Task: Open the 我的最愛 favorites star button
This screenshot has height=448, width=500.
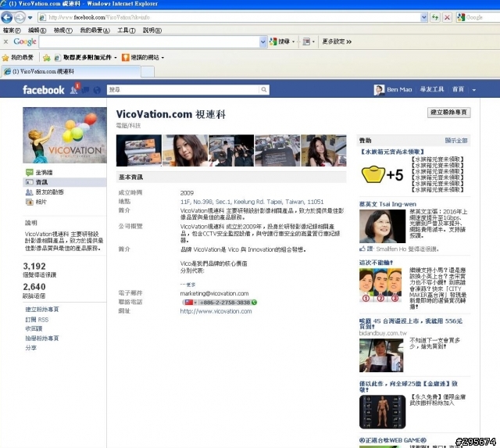Action: (x=17, y=57)
